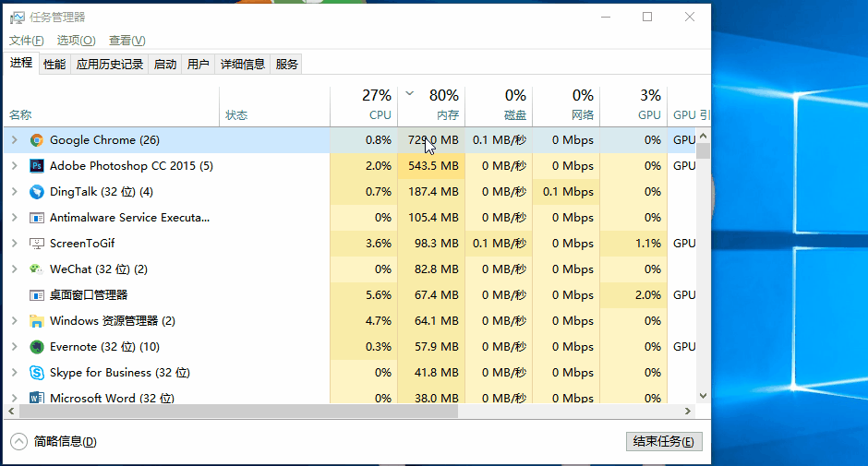Switch to the 应用历史记录 tab

pos(110,65)
